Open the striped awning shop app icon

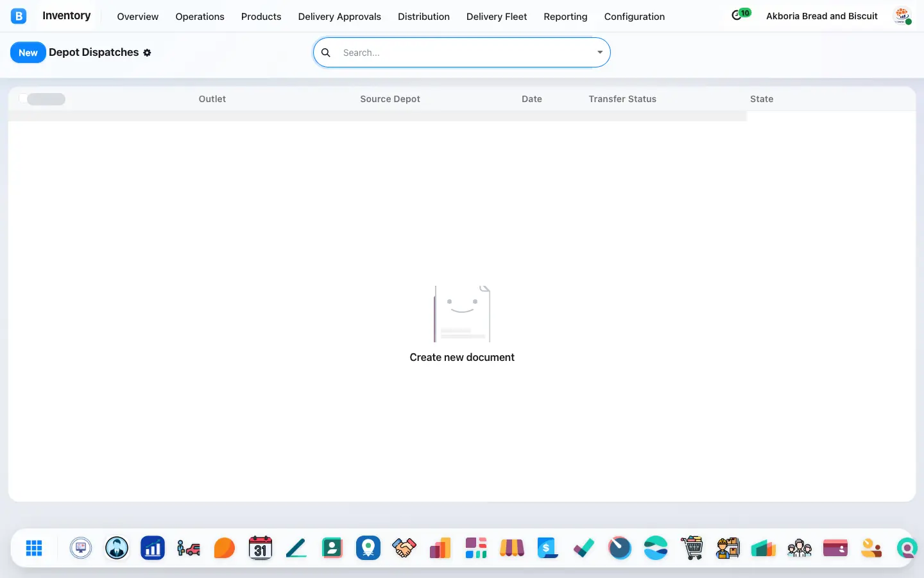[512, 548]
